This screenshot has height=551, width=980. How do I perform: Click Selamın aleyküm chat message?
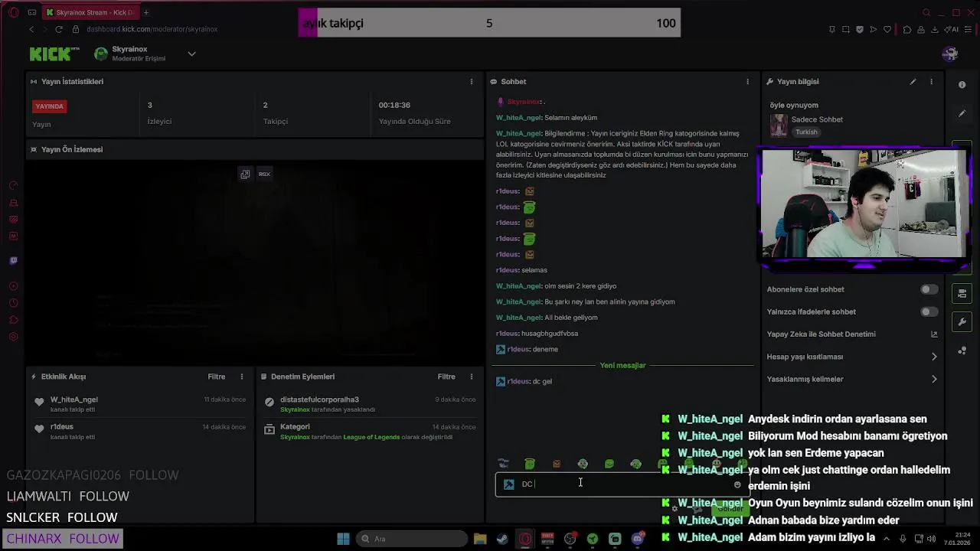[570, 118]
